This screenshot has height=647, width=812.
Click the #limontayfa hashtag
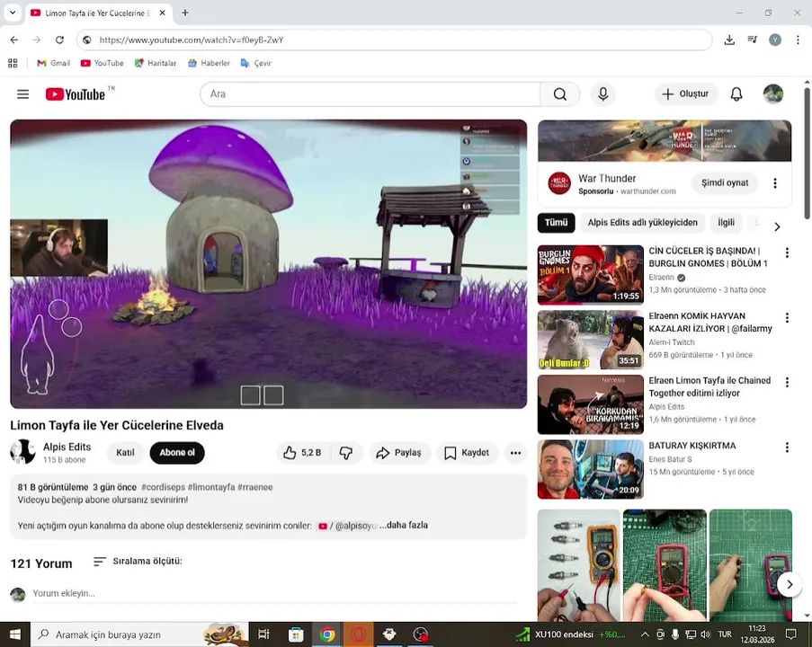[x=211, y=487]
